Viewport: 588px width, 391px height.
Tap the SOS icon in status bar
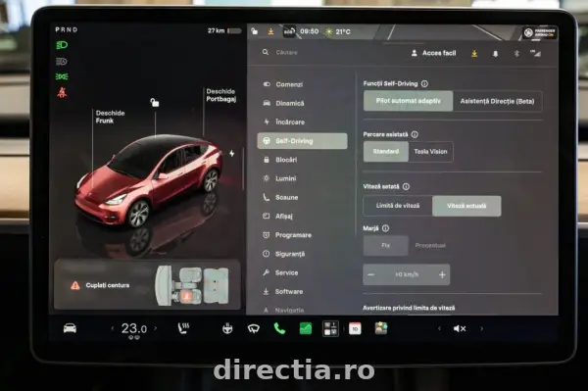tap(289, 31)
